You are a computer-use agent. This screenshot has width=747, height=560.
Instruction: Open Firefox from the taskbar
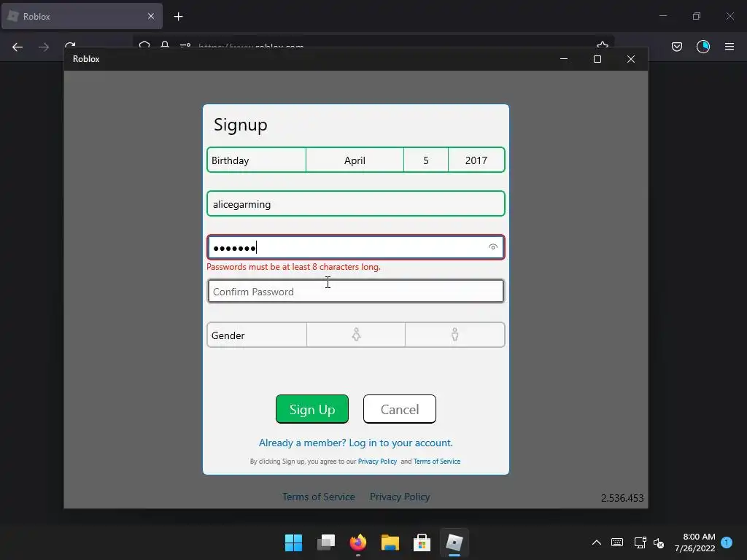point(357,542)
